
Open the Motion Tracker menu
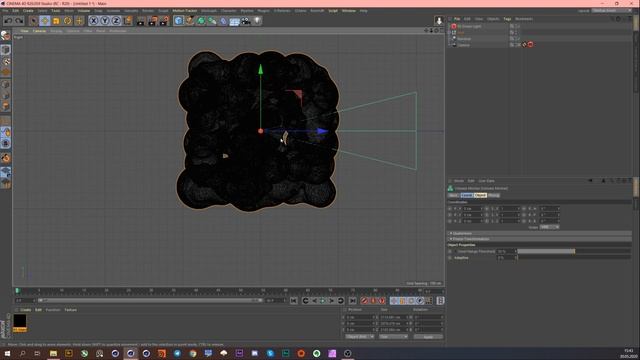click(184, 11)
